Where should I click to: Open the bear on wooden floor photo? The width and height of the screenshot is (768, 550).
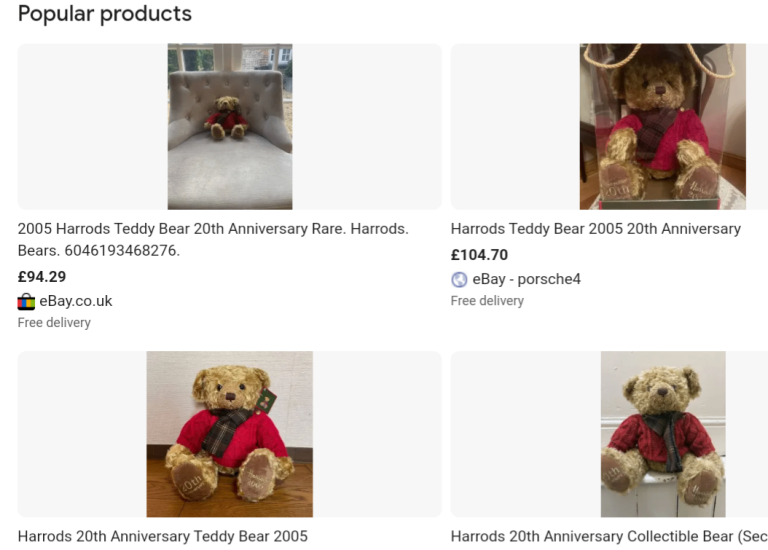click(229, 434)
